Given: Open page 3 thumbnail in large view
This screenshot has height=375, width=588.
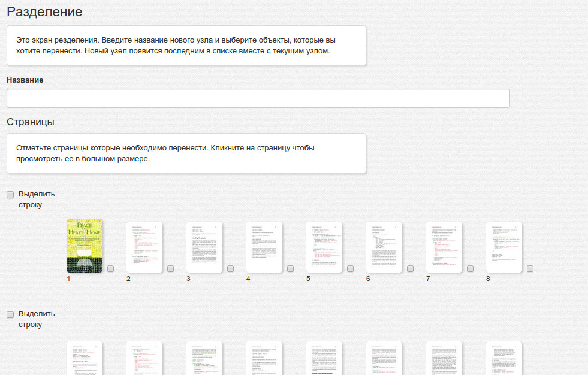Looking at the screenshot, I should tap(204, 247).
